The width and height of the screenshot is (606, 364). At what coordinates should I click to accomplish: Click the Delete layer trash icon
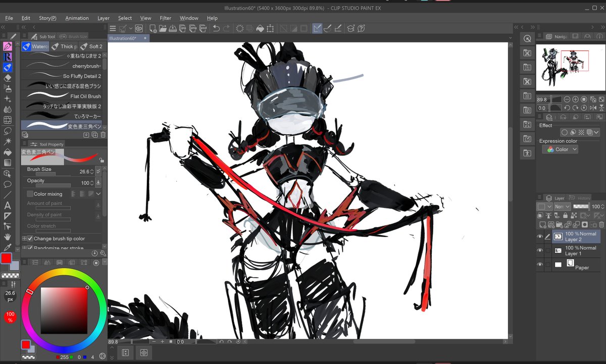601,225
